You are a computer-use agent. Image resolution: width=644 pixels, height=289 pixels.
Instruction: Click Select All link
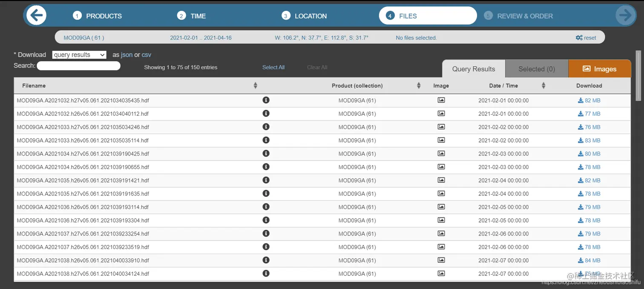[273, 67]
